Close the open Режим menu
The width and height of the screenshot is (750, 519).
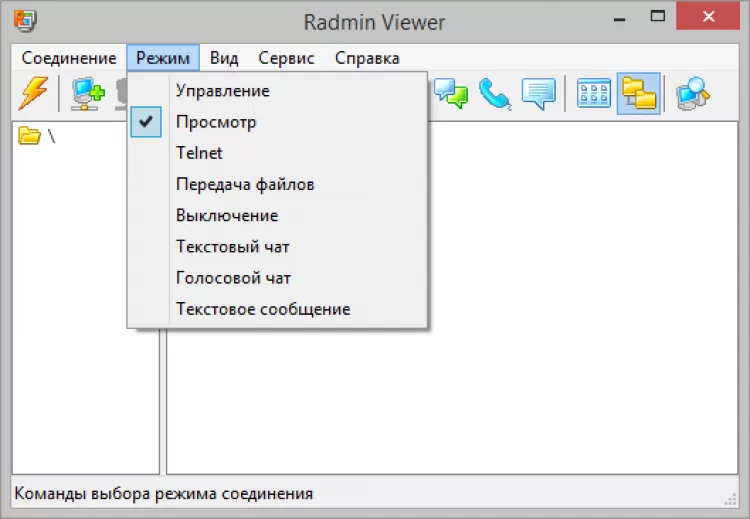click(163, 58)
